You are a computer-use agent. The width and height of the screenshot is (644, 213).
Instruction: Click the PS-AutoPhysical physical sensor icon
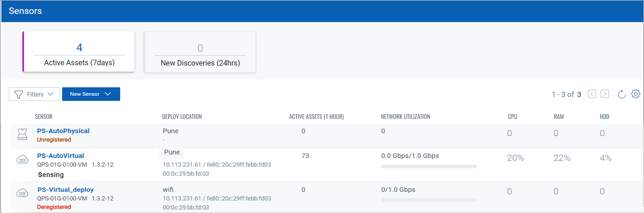(22, 134)
